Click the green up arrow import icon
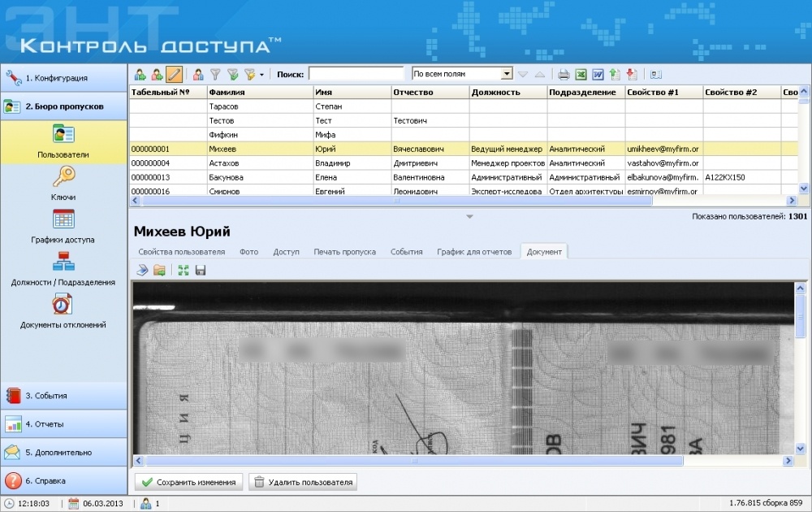 coord(615,75)
